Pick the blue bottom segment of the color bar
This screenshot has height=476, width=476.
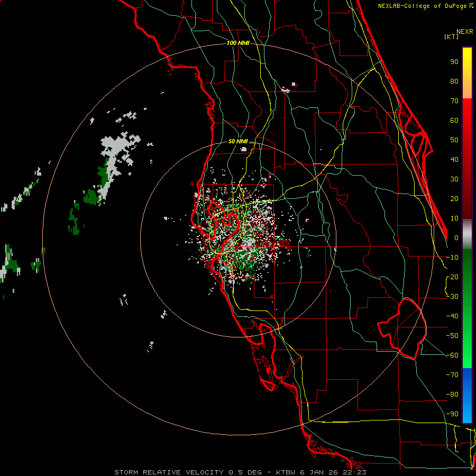tap(467, 396)
